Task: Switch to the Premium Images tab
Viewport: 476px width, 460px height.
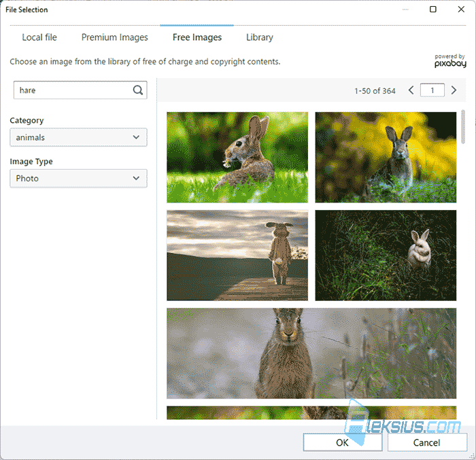Action: point(115,37)
